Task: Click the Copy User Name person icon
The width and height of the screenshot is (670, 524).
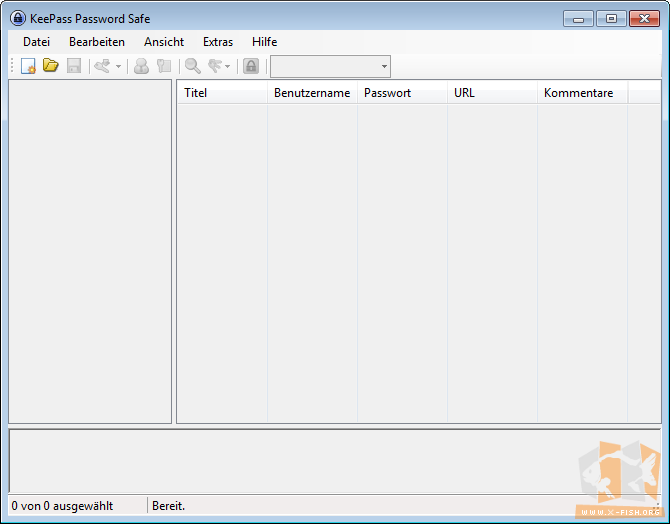Action: (141, 66)
